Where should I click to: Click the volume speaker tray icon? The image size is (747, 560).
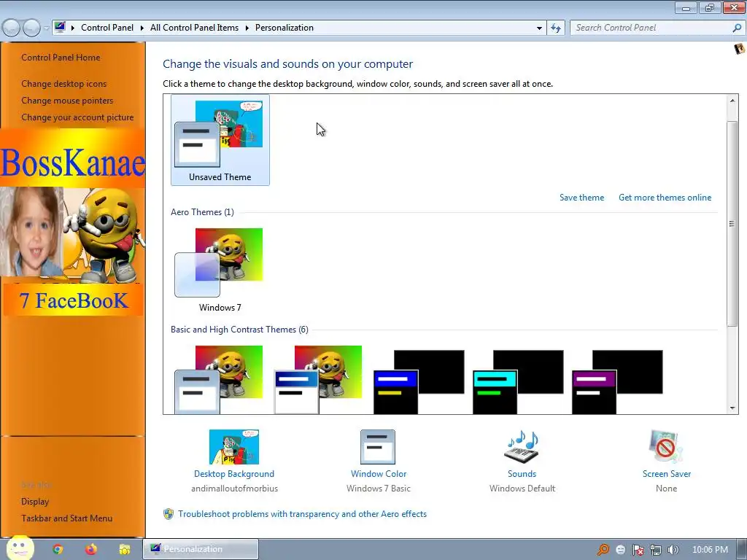coord(673,550)
